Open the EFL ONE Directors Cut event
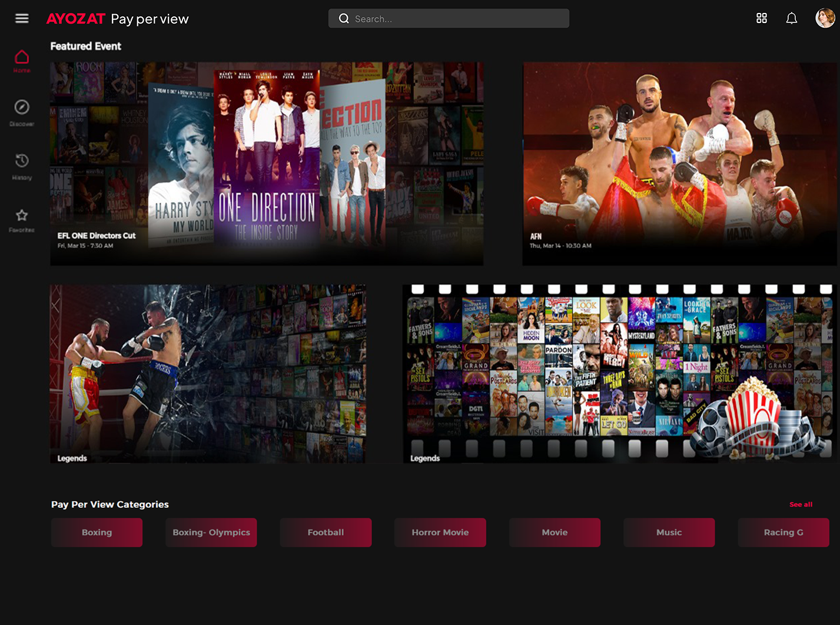This screenshot has height=625, width=840. click(267, 164)
